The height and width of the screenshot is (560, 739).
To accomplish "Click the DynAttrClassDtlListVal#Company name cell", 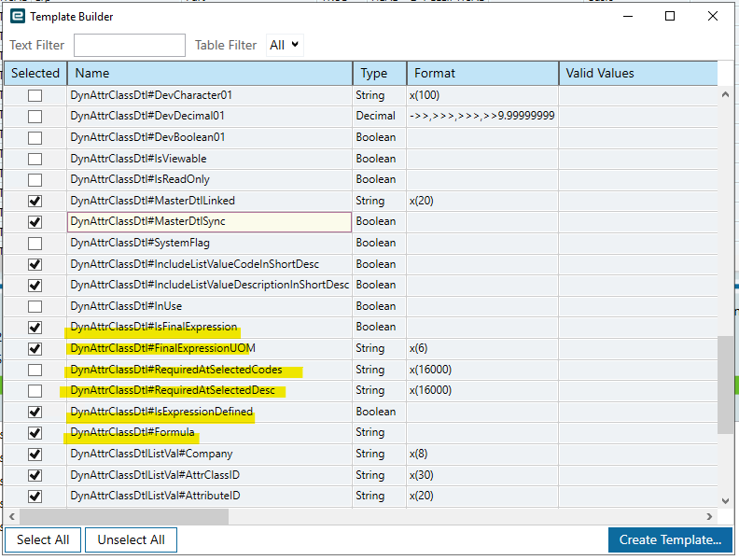I will pos(210,454).
